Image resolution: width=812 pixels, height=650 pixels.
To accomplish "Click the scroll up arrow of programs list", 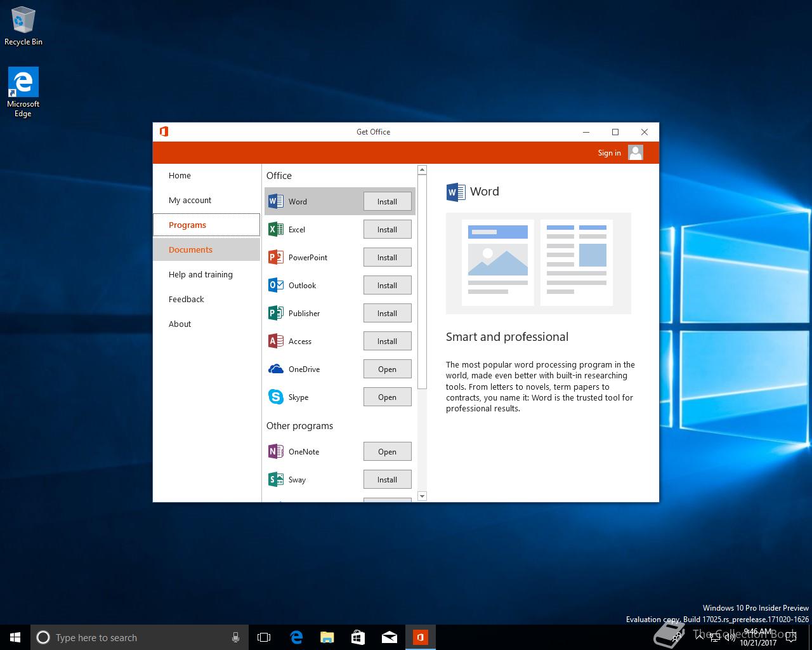I will click(422, 170).
